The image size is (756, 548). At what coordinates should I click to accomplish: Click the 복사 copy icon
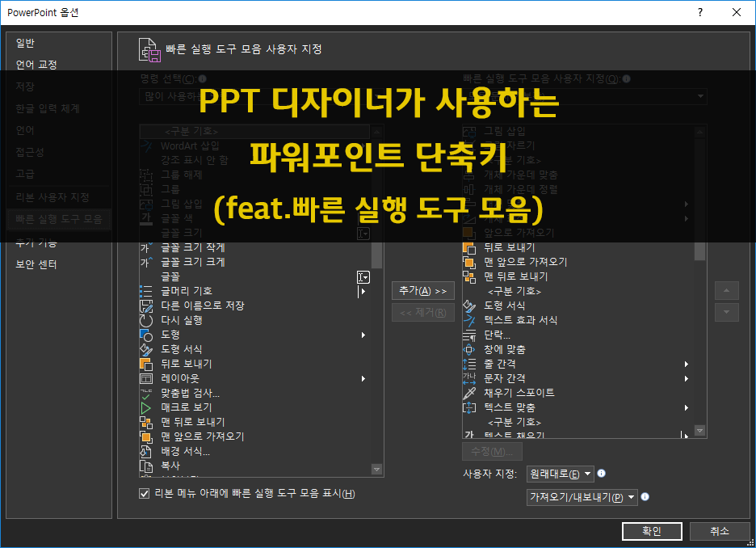point(146,466)
